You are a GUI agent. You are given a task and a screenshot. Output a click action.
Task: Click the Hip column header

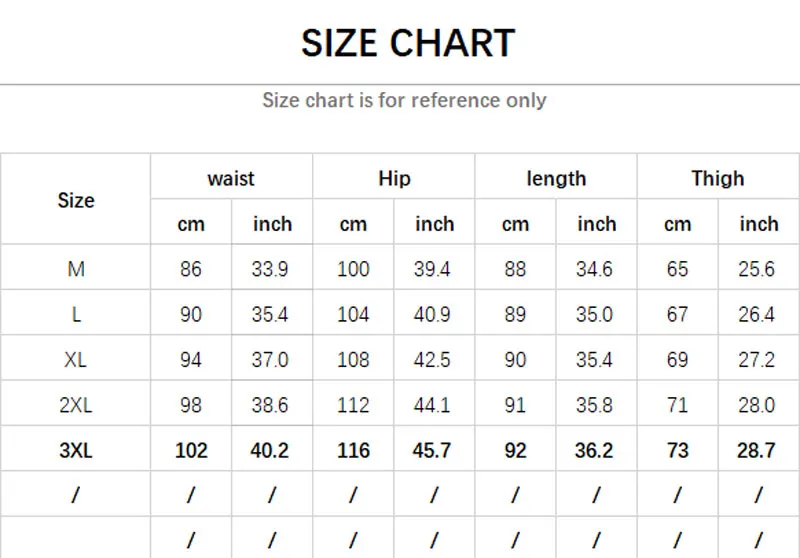[394, 179]
